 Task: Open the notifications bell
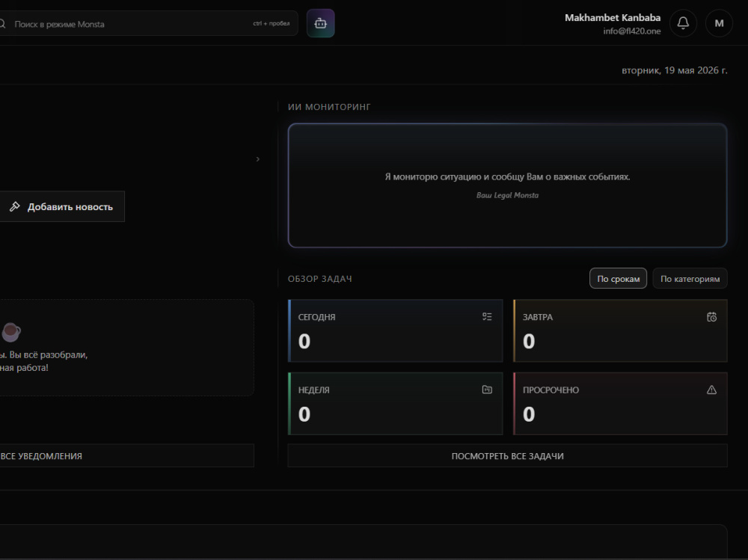click(683, 23)
